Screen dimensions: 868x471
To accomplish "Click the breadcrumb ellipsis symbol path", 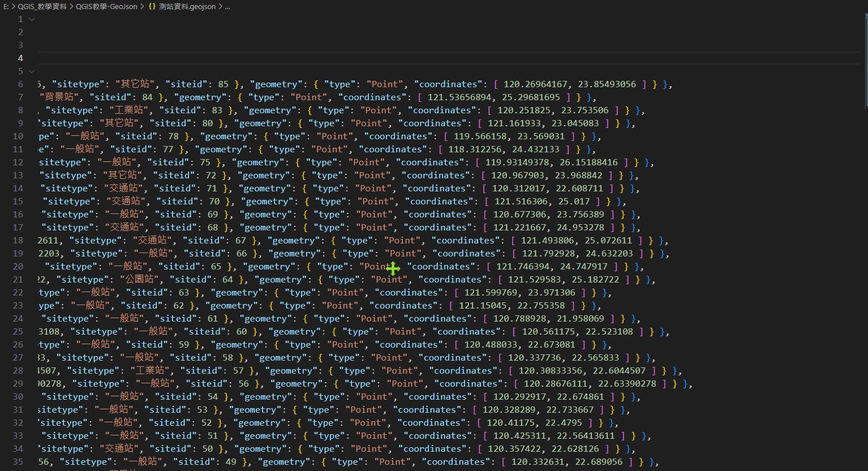I will click(x=227, y=7).
